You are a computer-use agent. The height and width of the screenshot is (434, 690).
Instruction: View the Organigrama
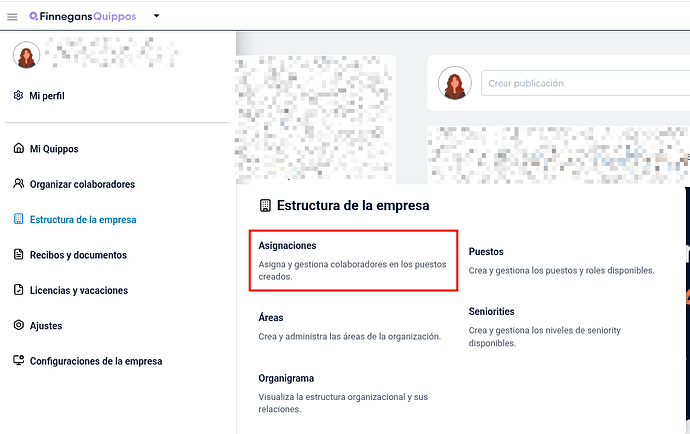pyautogui.click(x=343, y=393)
